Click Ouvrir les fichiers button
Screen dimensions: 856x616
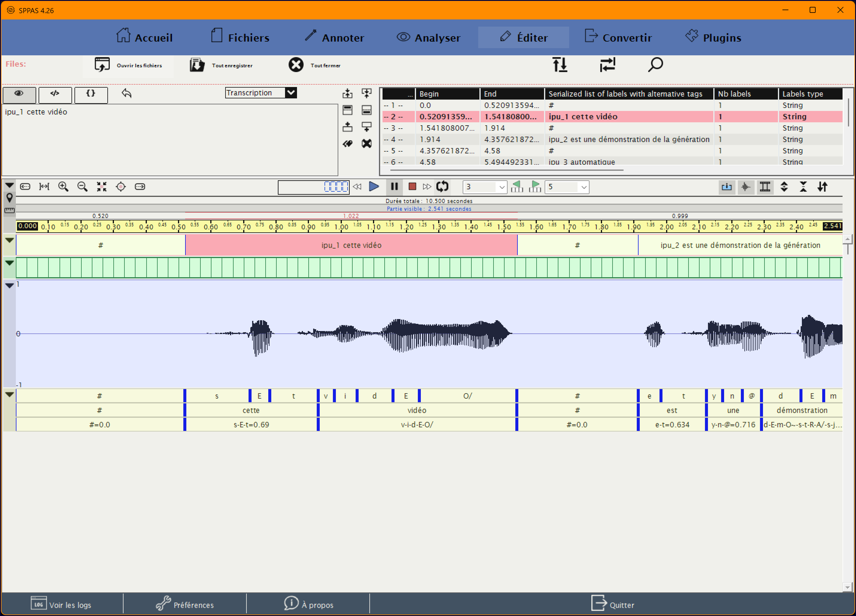[x=128, y=65]
